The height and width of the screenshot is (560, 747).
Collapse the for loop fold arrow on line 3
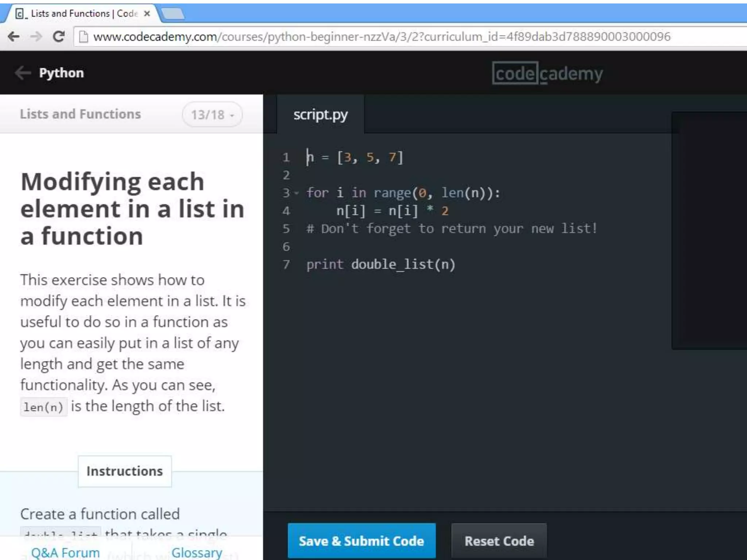[x=297, y=193]
